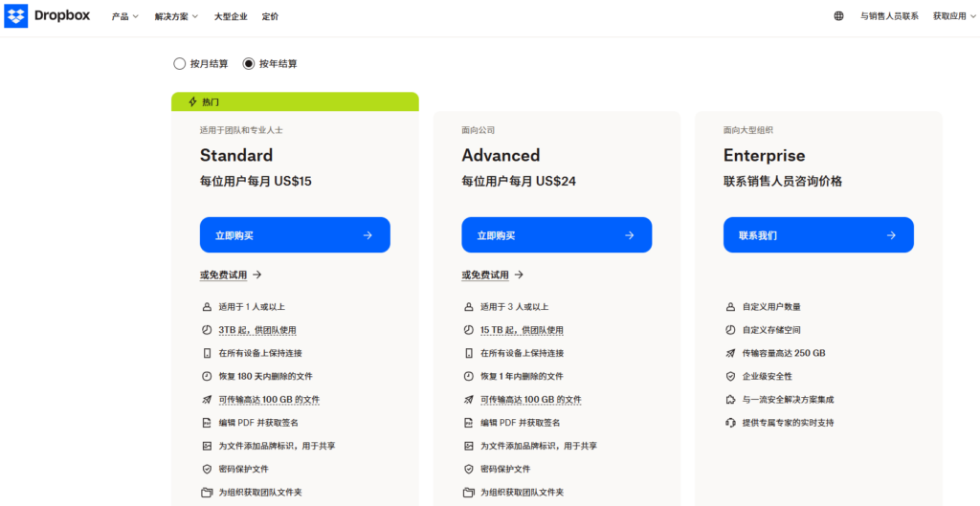The height and width of the screenshot is (506, 980).
Task: Click clock icon beside 恢复 1 年内删除的文件
Action: pos(469,376)
